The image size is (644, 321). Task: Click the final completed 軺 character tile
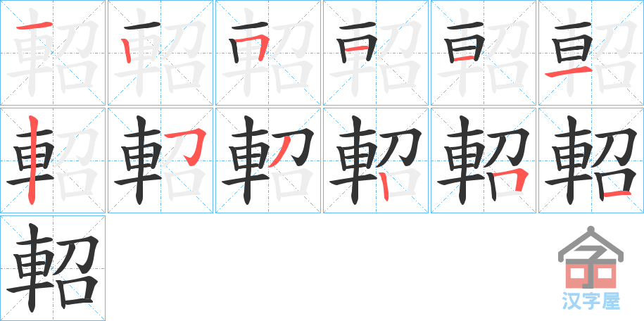tap(53, 268)
